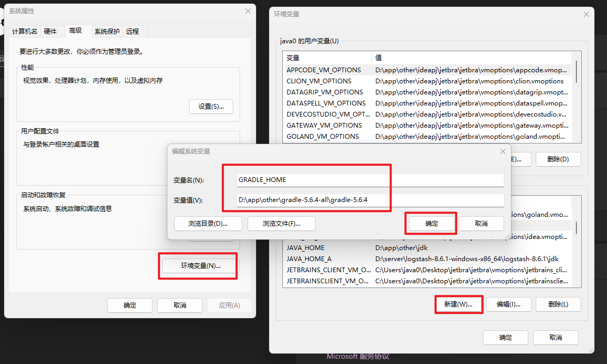The width and height of the screenshot is (607, 364).
Task: Select CLION_VM_OPTIONS user variable row
Action: coord(327,81)
